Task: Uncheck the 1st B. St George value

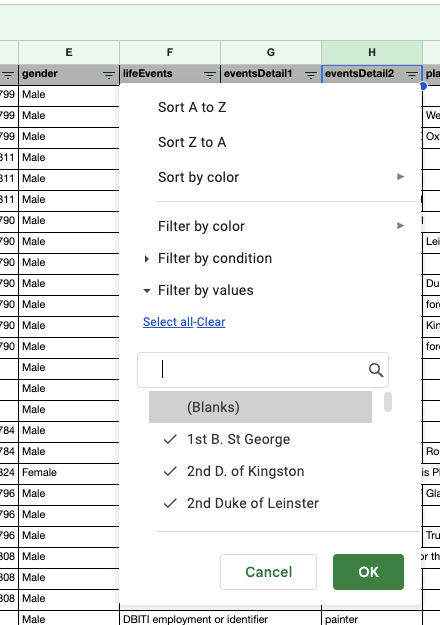Action: tap(260, 439)
